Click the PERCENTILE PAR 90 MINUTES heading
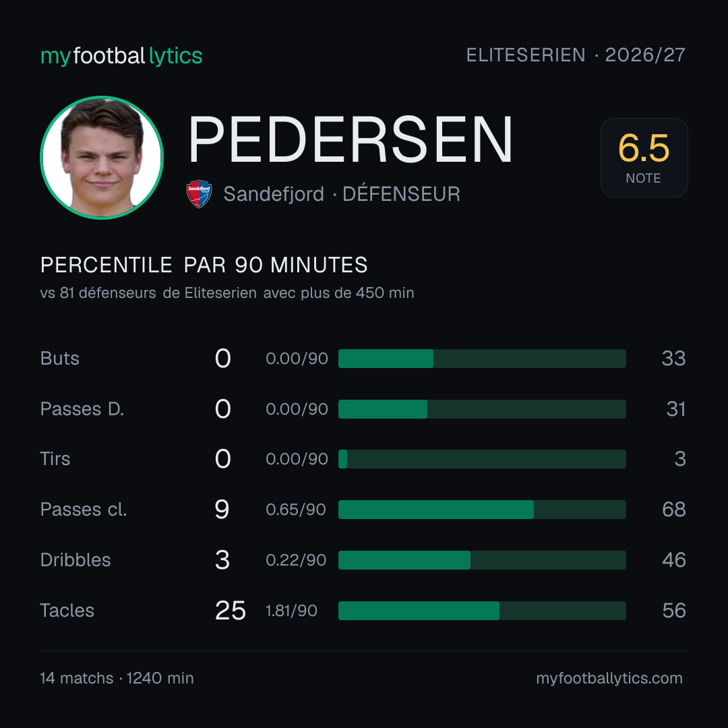 pos(204,265)
